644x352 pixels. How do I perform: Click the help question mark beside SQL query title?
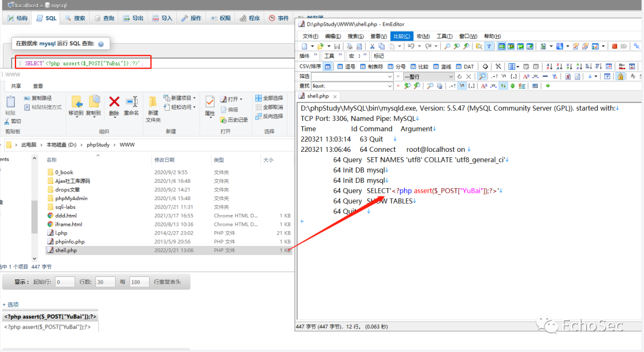coord(101,44)
